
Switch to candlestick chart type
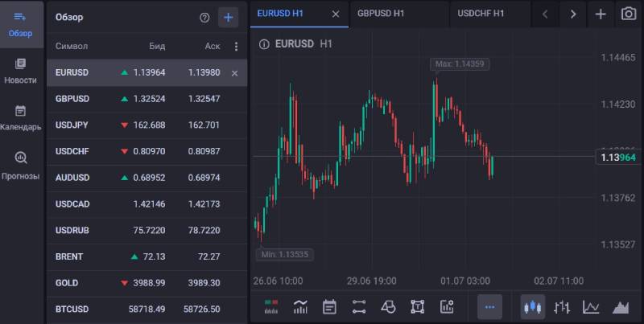coord(533,307)
